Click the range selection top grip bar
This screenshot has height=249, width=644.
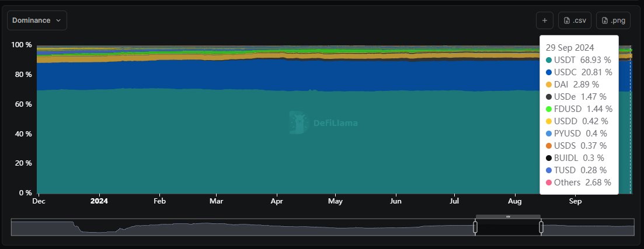pos(508,216)
